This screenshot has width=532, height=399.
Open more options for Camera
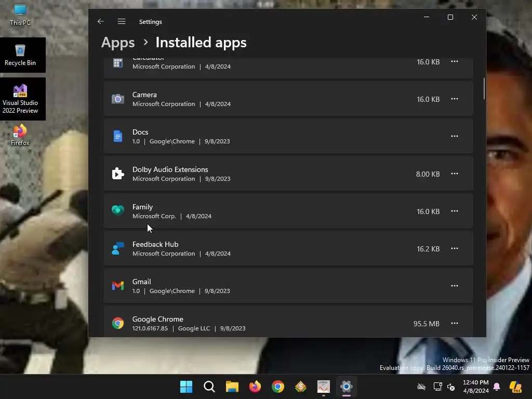[x=454, y=99]
